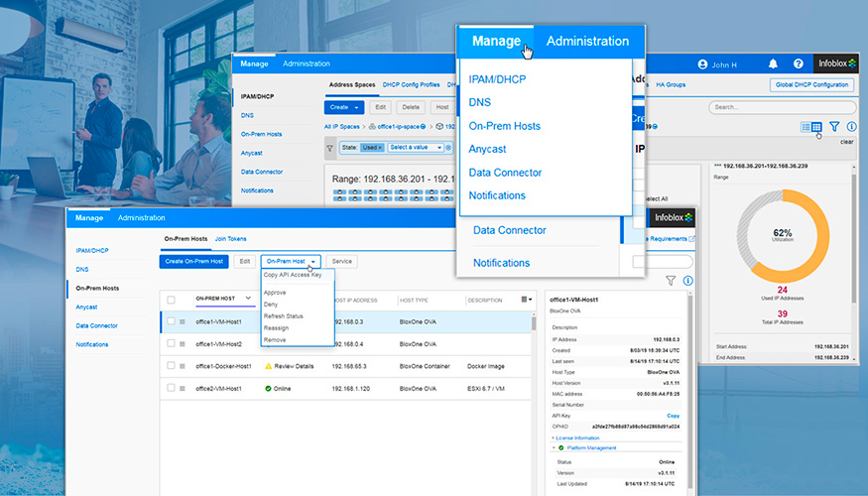
Task: Select Anycast in the enlarged Manage dropdown
Action: pos(487,149)
